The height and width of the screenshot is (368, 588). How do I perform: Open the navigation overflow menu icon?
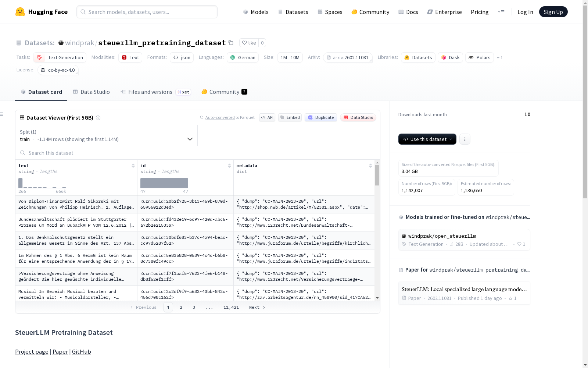[x=501, y=12]
